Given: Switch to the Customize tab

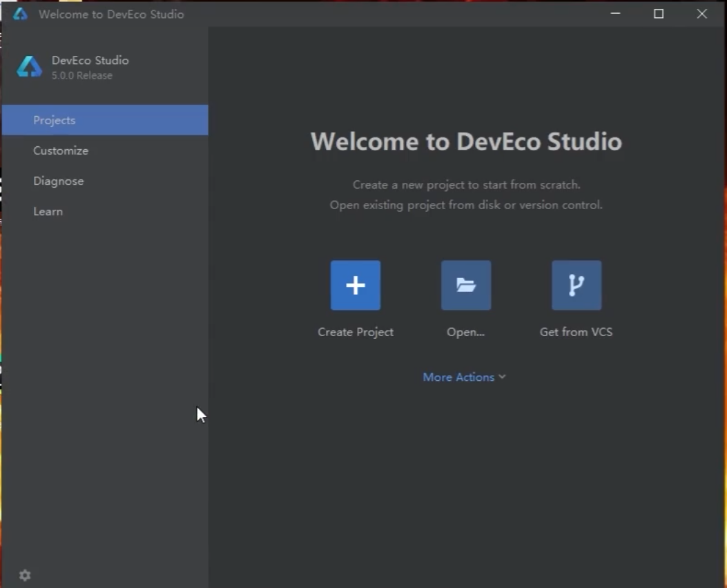Looking at the screenshot, I should 105,150.
